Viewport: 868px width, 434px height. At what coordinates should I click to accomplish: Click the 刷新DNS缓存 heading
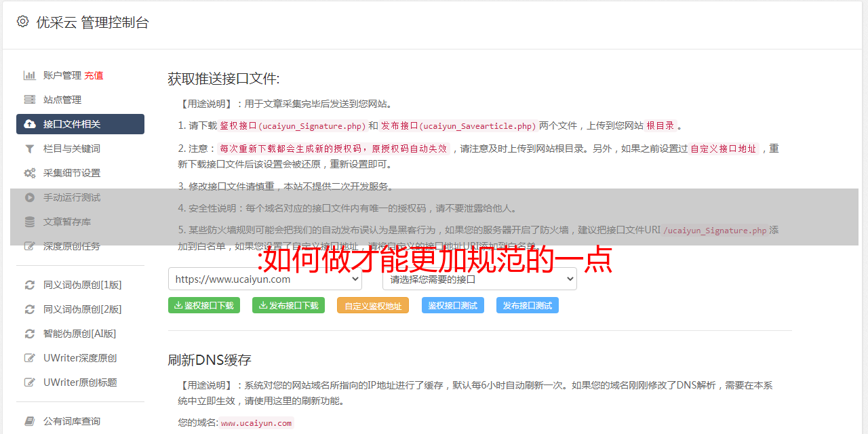210,359
